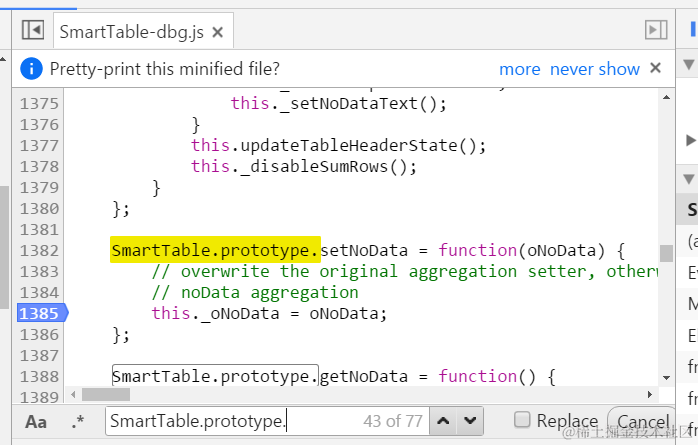This screenshot has width=698, height=445.
Task: Click line number 1382 in gutter
Action: tap(39, 251)
